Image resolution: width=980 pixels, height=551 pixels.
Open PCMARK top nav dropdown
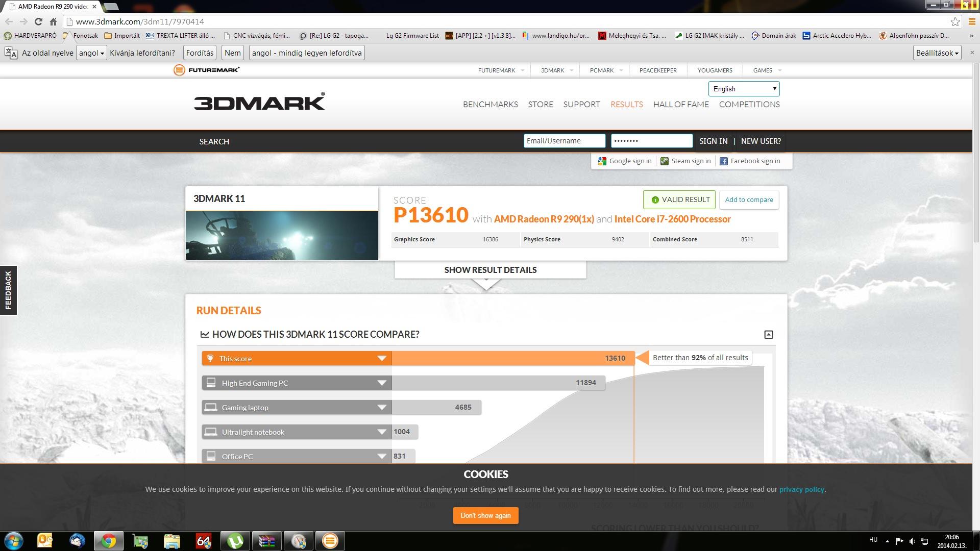point(606,70)
